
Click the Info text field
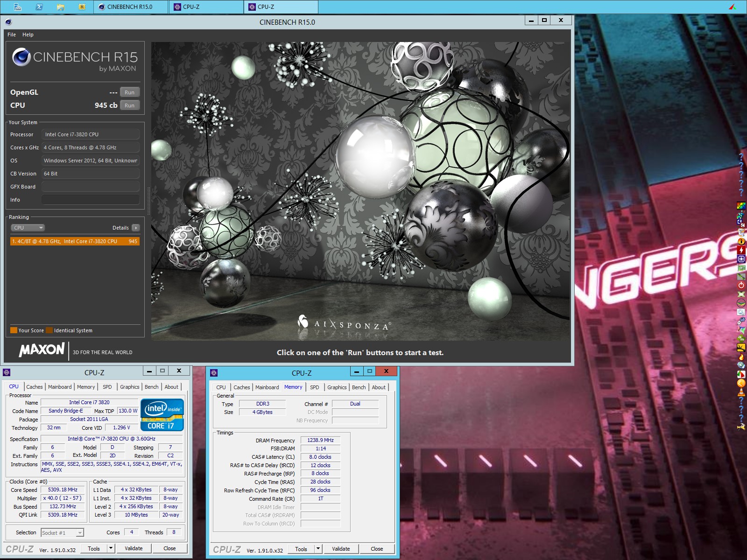[91, 200]
